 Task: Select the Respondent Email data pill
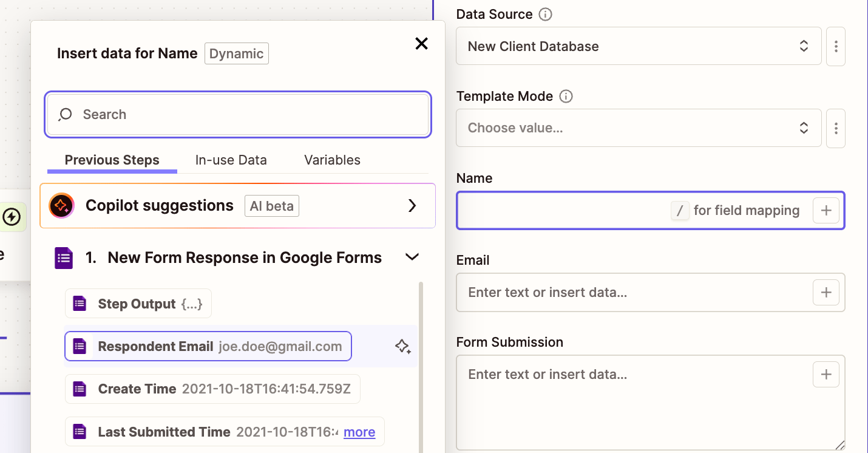coord(208,347)
